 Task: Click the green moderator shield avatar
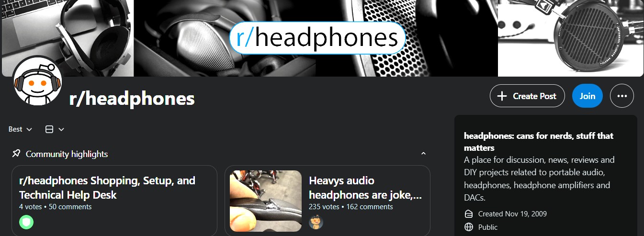[26, 222]
